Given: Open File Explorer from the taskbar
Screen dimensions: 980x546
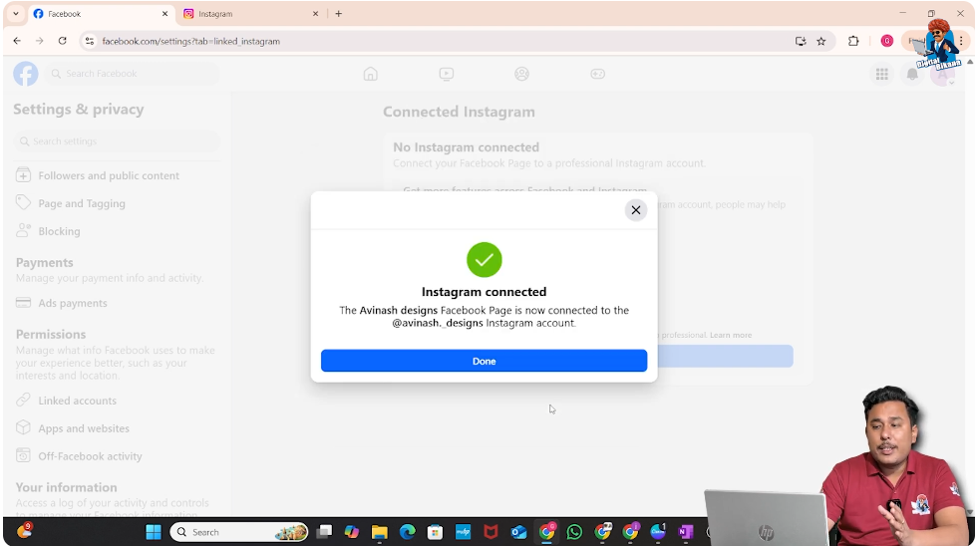Looking at the screenshot, I should point(380,532).
